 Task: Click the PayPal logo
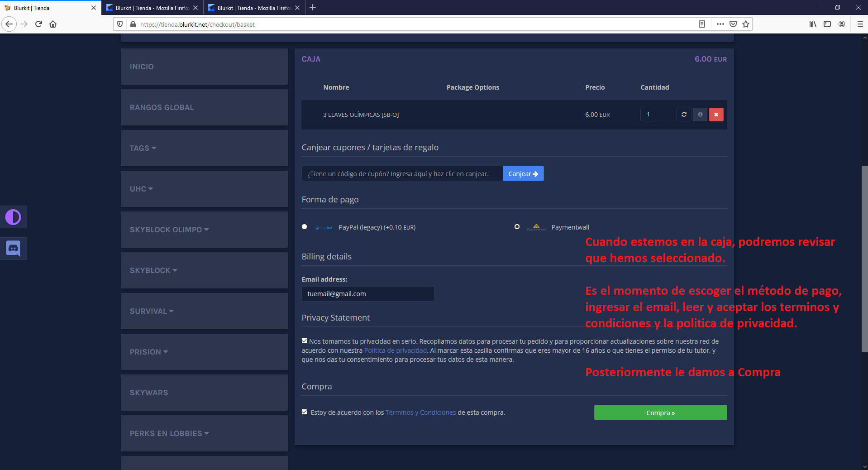coord(324,228)
